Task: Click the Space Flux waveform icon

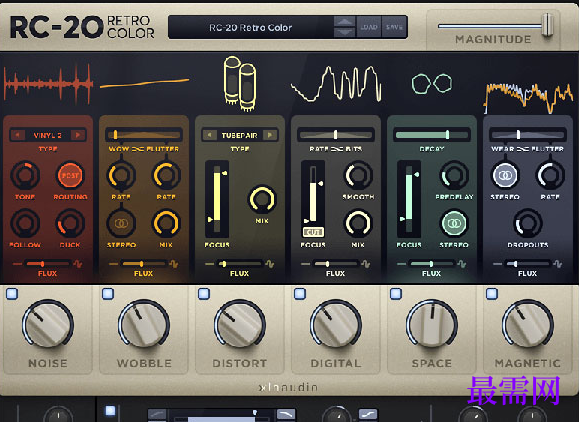Action: pos(462,264)
